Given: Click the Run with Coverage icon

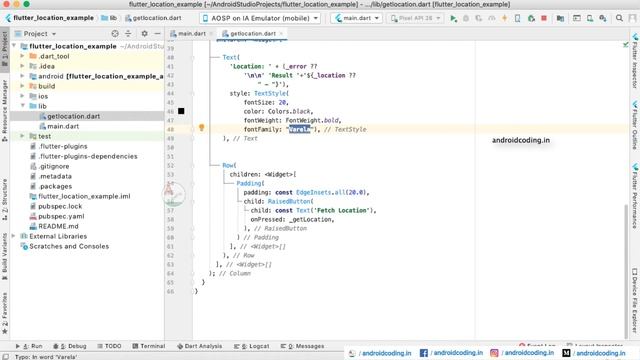Looking at the screenshot, I should (478, 18).
